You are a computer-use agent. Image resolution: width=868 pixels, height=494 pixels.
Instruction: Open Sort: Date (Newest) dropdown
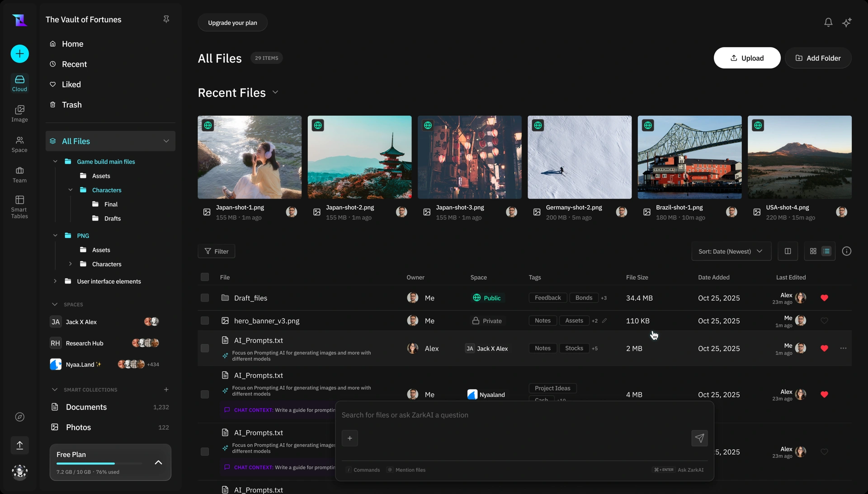(x=731, y=251)
